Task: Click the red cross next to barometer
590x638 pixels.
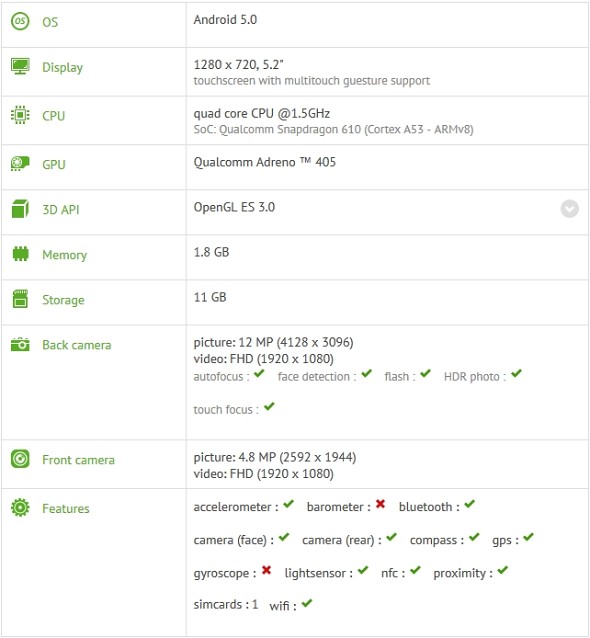Action: [380, 505]
